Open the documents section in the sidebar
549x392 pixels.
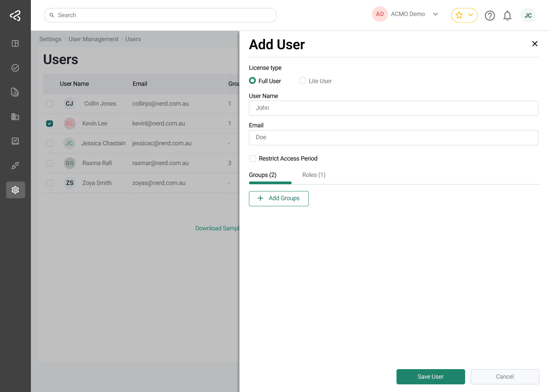pos(15,92)
